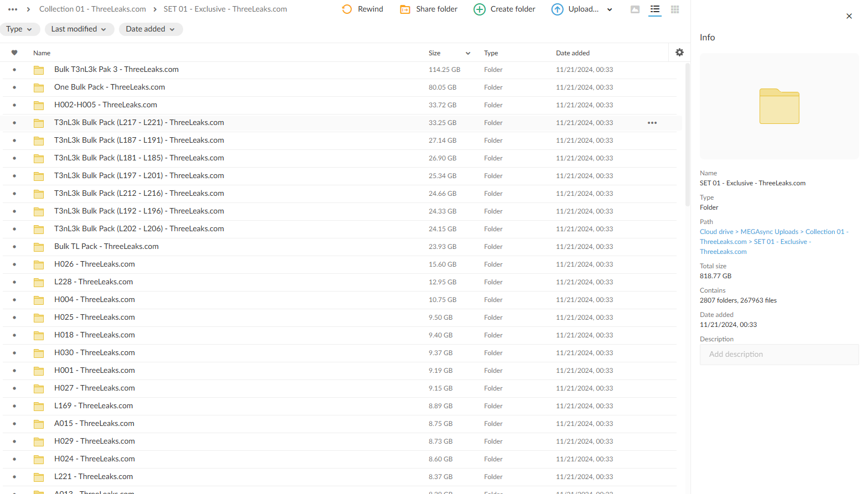Sort the list by Name column

point(42,53)
